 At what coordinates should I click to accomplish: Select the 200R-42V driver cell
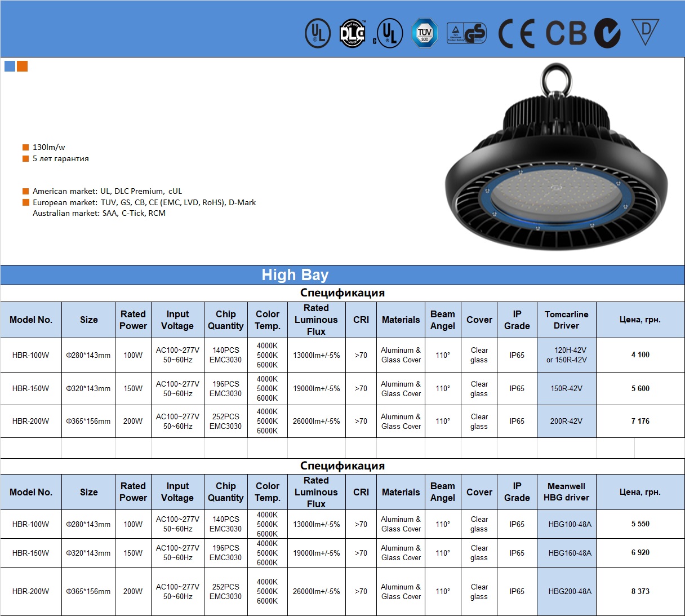click(566, 422)
